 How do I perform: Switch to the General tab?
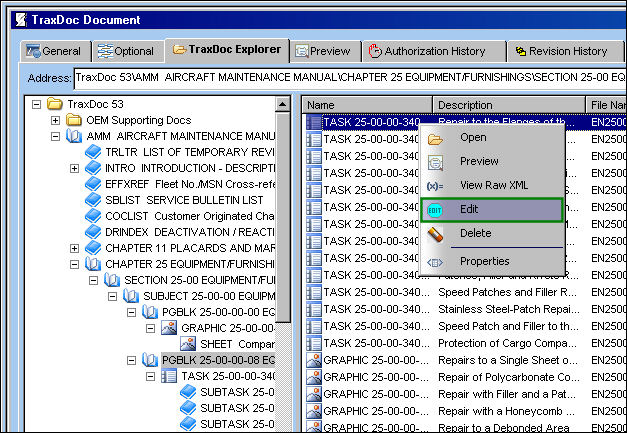54,51
